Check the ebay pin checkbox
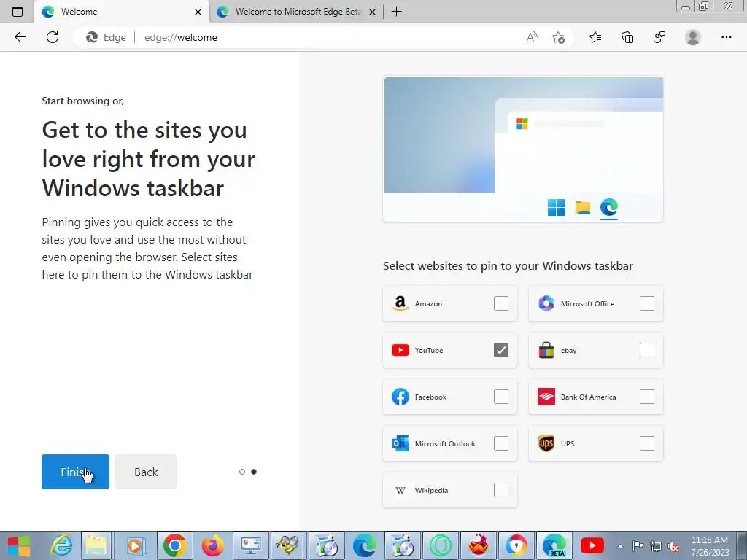 pos(646,350)
